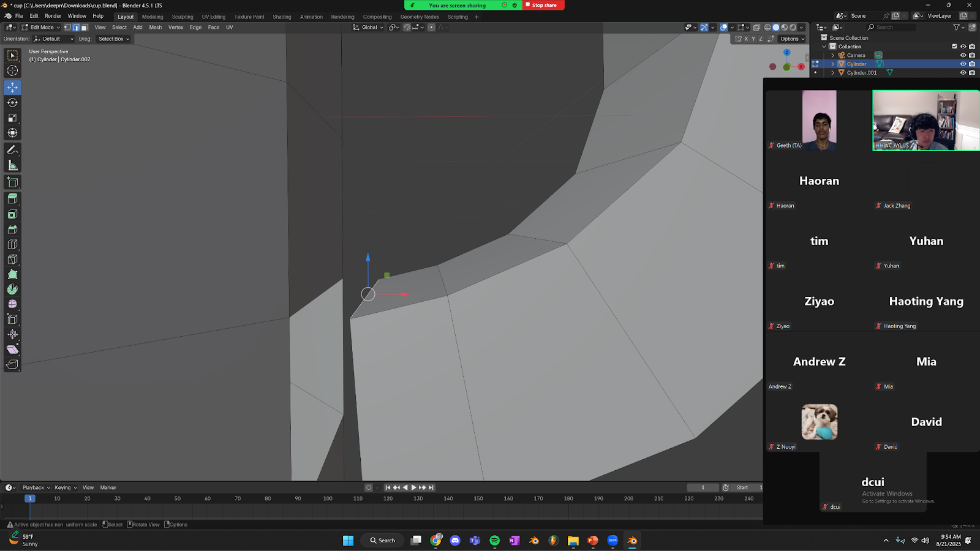Select the Extrude Region tool
Image resolution: width=980 pixels, height=551 pixels.
12,199
